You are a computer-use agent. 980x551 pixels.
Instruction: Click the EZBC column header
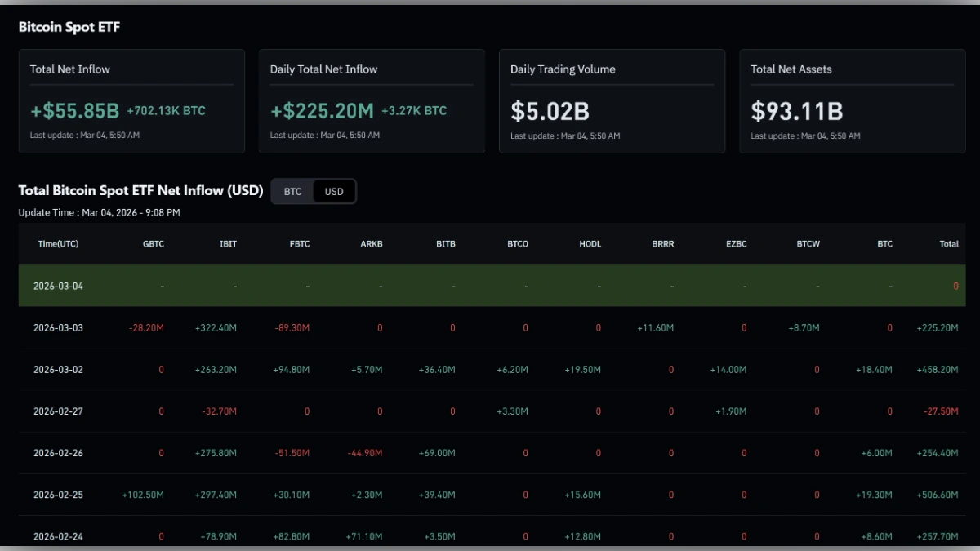(x=736, y=243)
